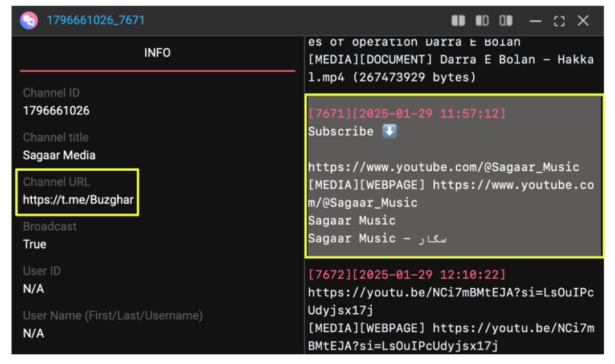
Task: Click the Channel title label
Action: (56, 138)
